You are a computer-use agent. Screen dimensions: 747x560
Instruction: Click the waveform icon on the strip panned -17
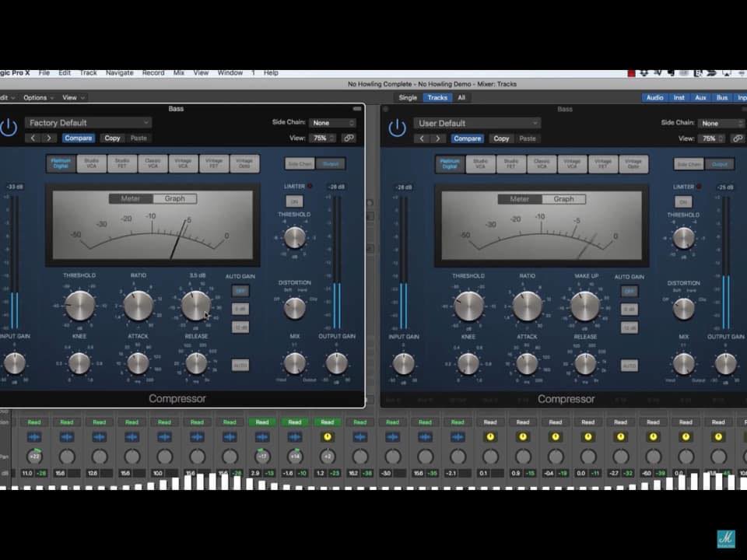262,436
